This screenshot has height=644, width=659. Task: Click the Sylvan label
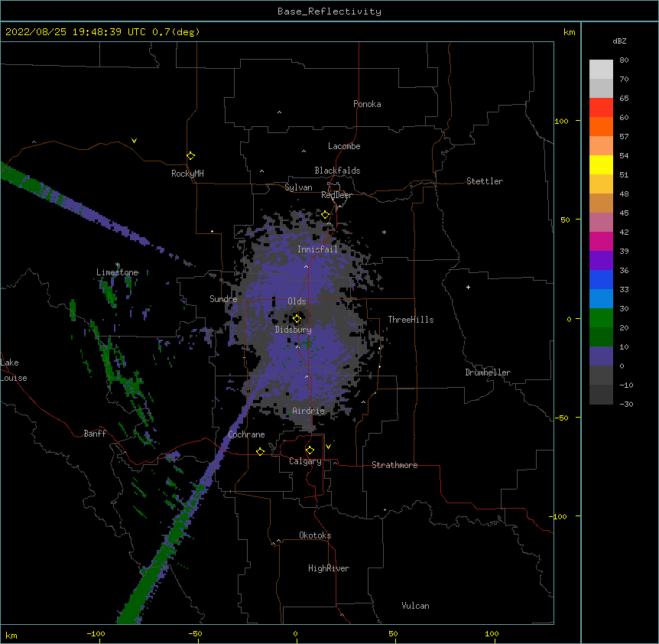[298, 187]
